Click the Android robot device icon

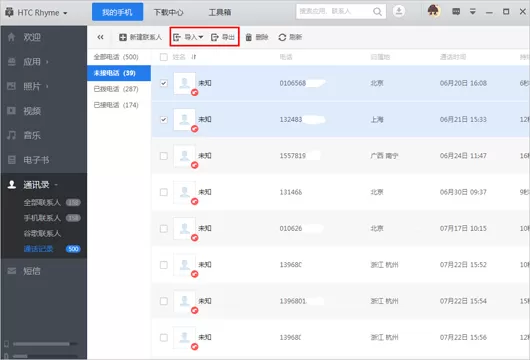click(x=9, y=13)
